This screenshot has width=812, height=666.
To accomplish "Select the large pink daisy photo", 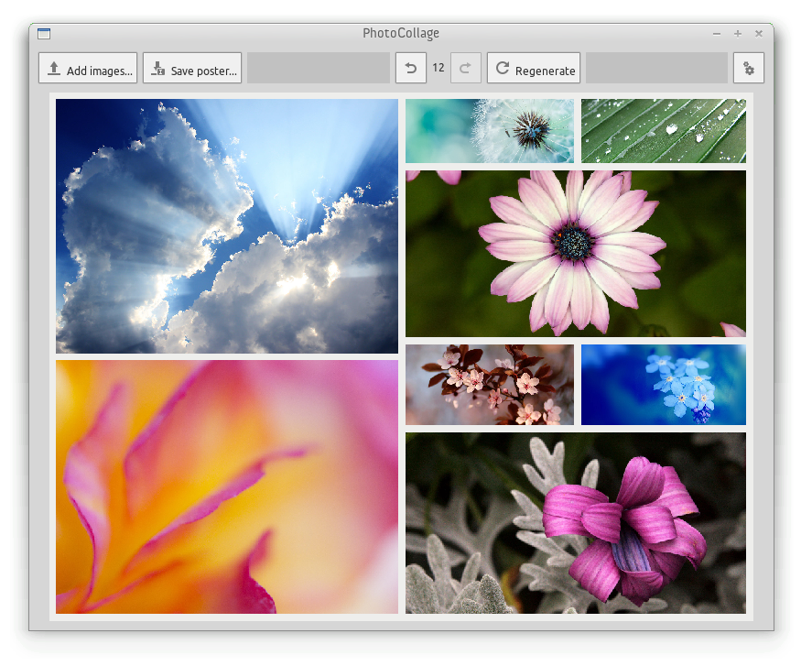I will pos(575,253).
